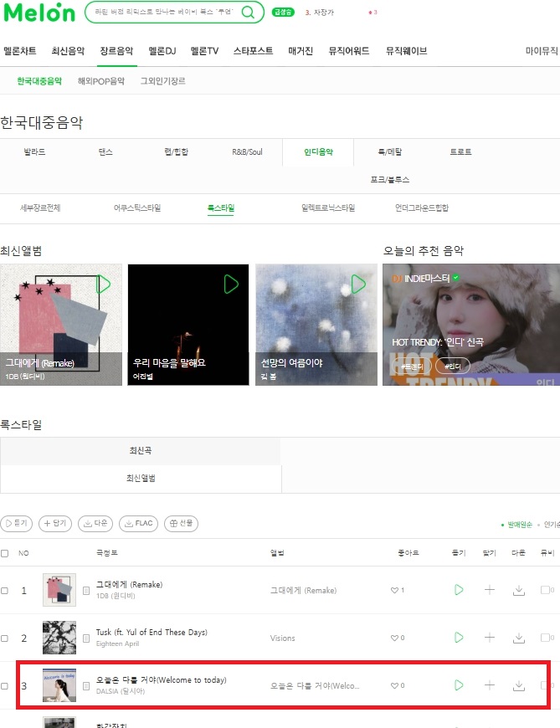This screenshot has height=728, width=560.
Task: Download track 1 그대에게 (Remake)
Action: click(x=519, y=590)
